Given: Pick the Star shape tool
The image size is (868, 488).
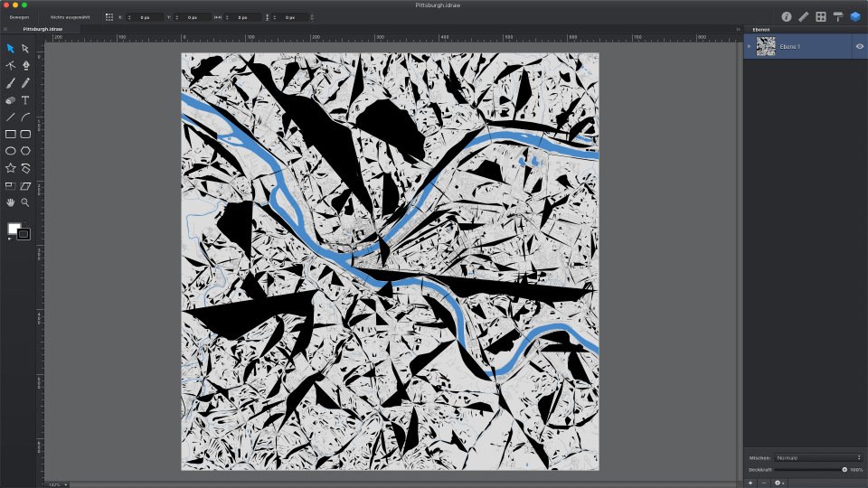Looking at the screenshot, I should 11,168.
